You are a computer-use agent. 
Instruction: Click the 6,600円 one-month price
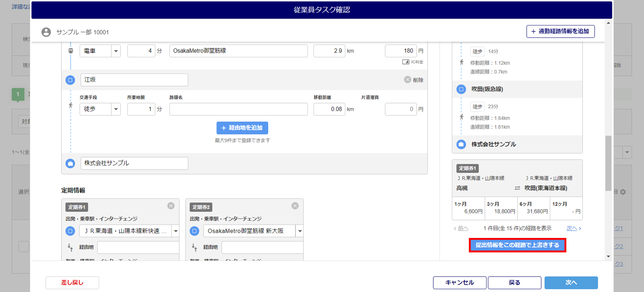tap(473, 212)
